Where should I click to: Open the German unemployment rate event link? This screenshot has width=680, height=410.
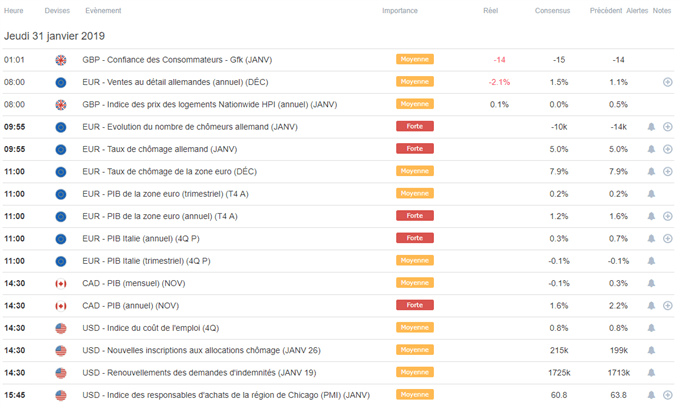(160, 149)
